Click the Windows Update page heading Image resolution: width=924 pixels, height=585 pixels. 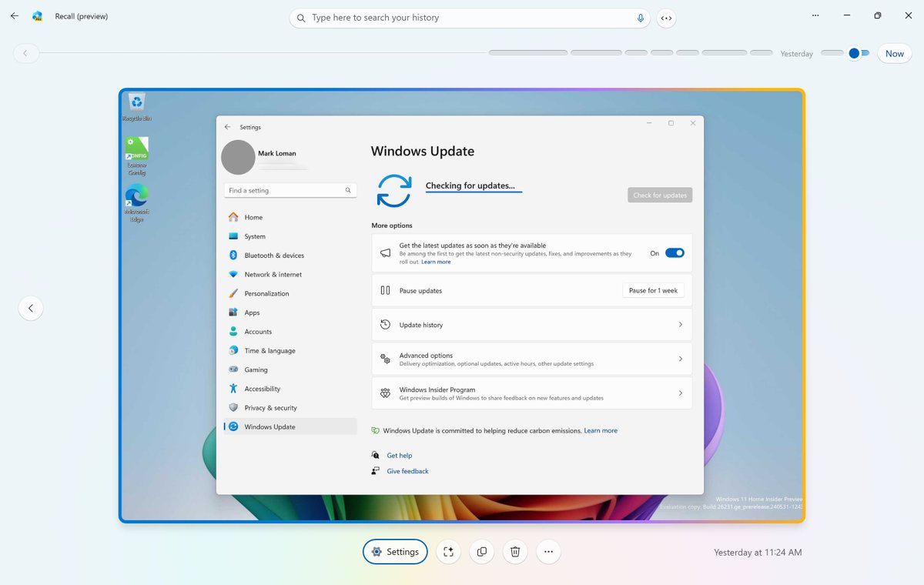pyautogui.click(x=423, y=152)
